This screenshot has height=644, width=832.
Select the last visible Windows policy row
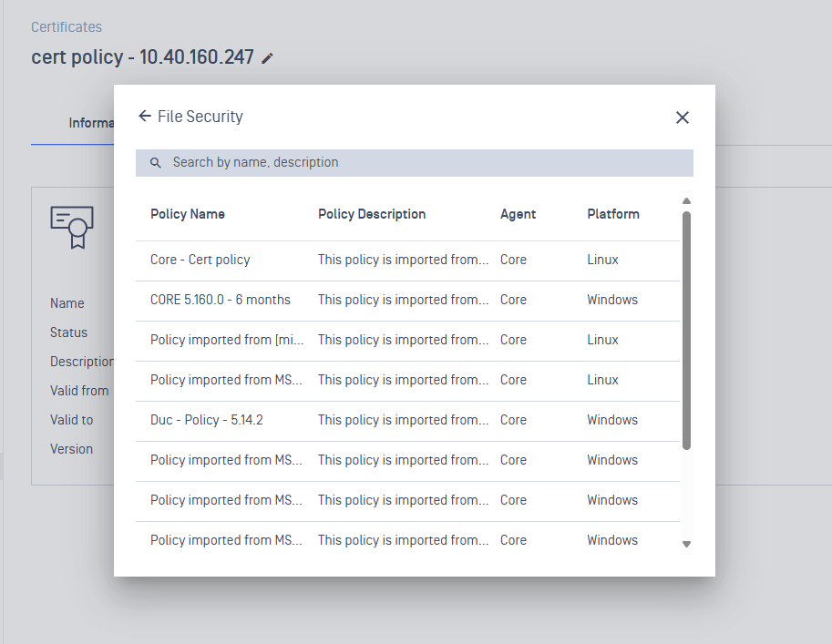coord(407,540)
